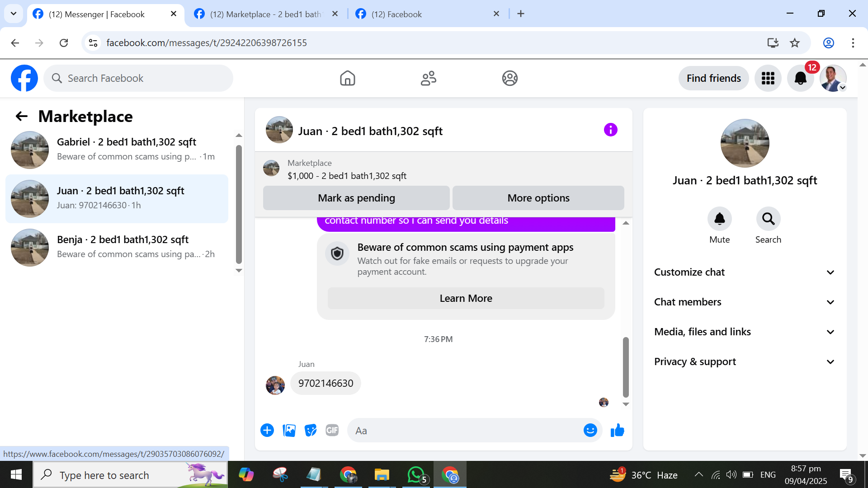
Task: Open WhatsApp from the taskbar
Action: (416, 474)
